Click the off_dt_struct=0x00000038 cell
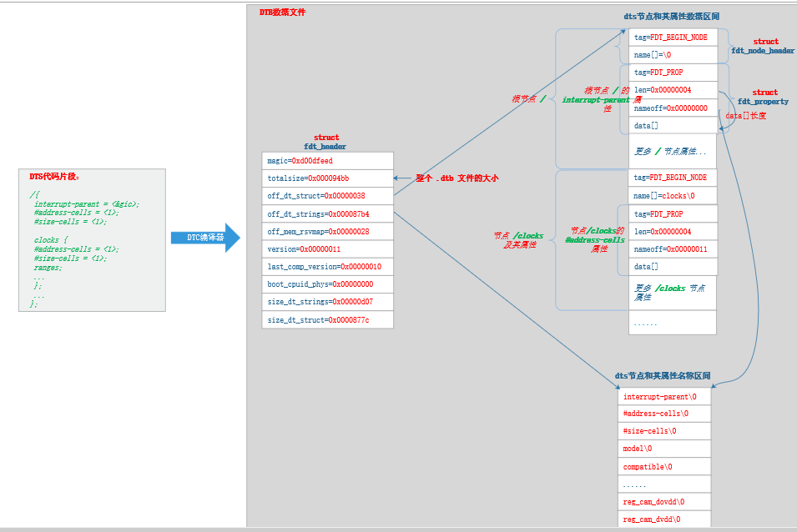The width and height of the screenshot is (797, 532). coord(327,196)
